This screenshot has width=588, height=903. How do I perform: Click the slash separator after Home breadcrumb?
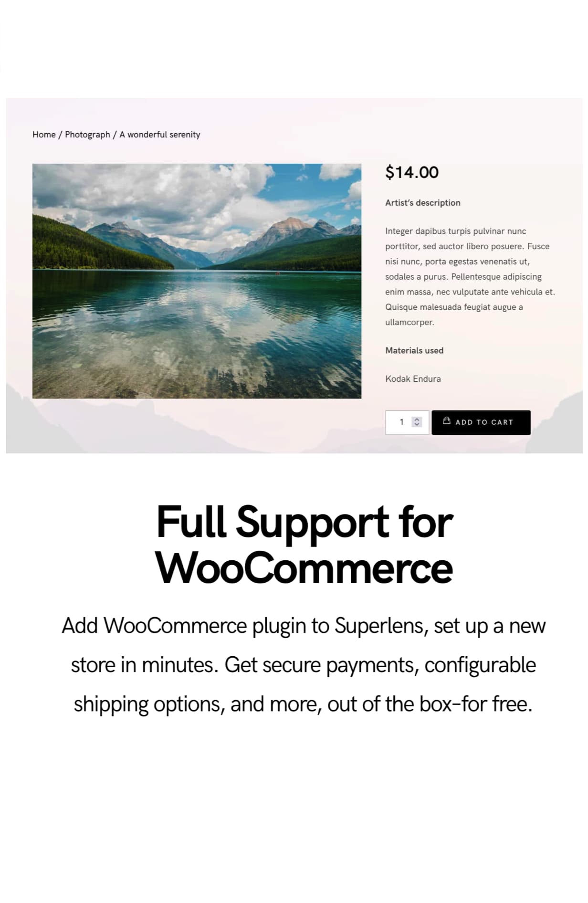click(60, 135)
